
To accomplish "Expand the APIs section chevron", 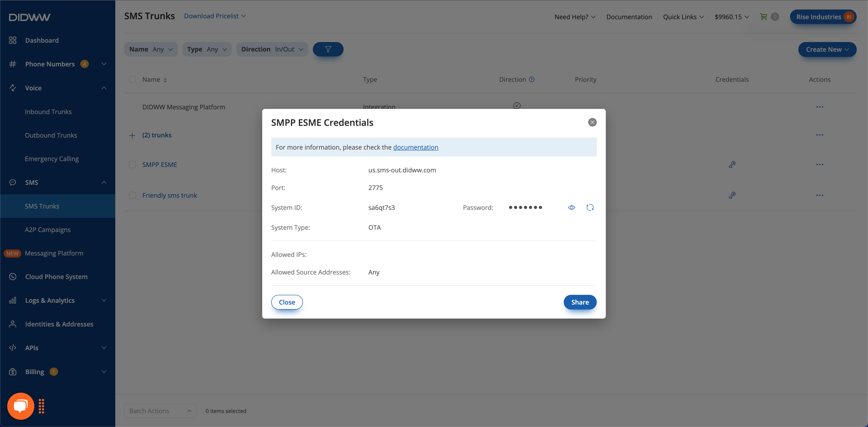I will 104,348.
